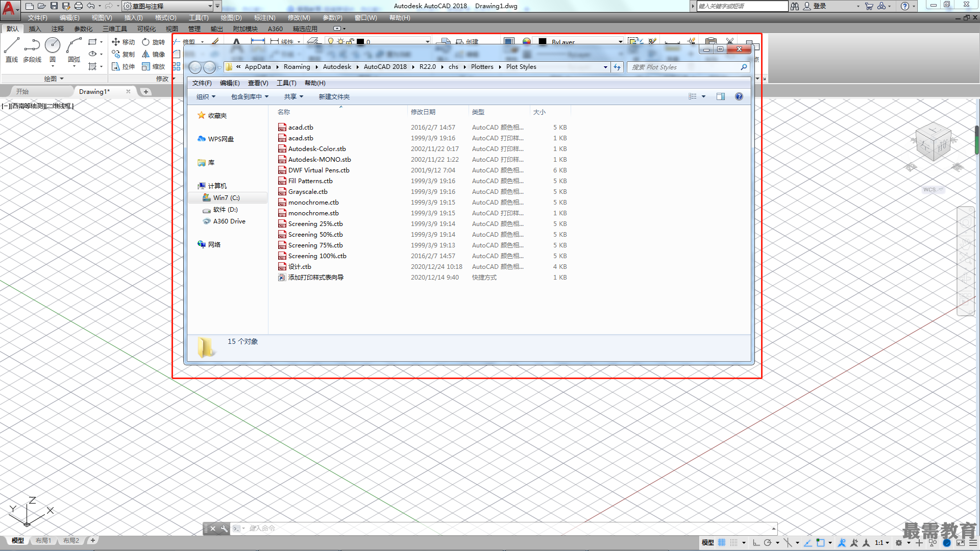This screenshot has height=551, width=980.
Task: Select the Circle (圆) tool
Action: click(x=53, y=46)
